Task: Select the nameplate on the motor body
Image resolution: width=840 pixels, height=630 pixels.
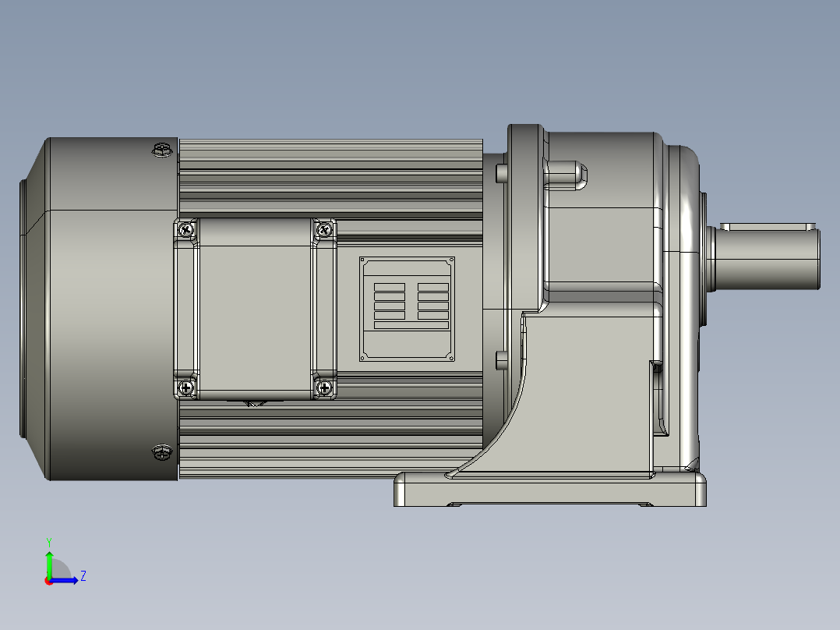Action: [x=407, y=309]
